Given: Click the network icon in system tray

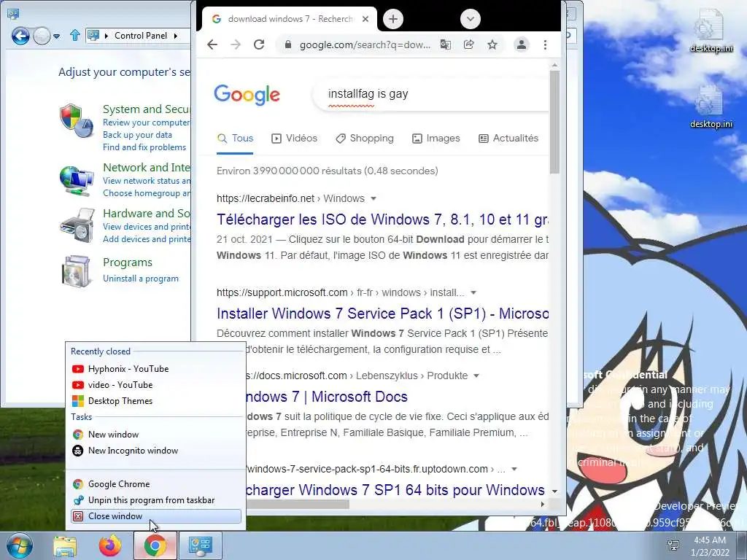Looking at the screenshot, I should (673, 545).
